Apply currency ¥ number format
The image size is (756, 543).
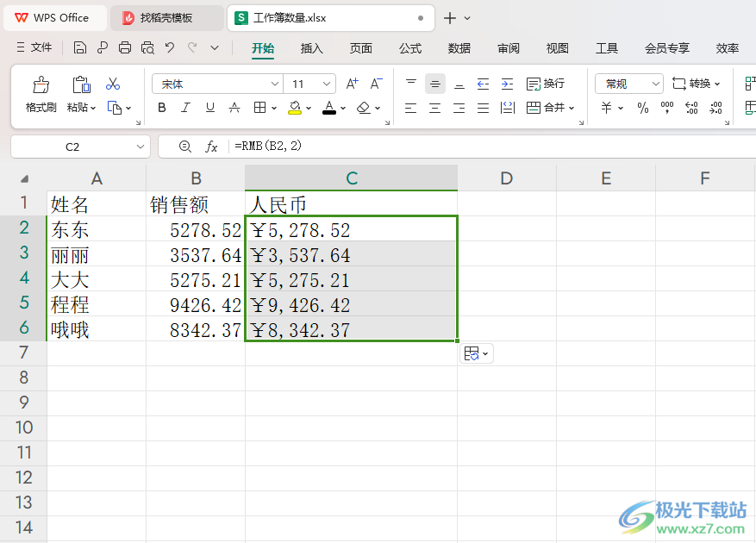(607, 108)
